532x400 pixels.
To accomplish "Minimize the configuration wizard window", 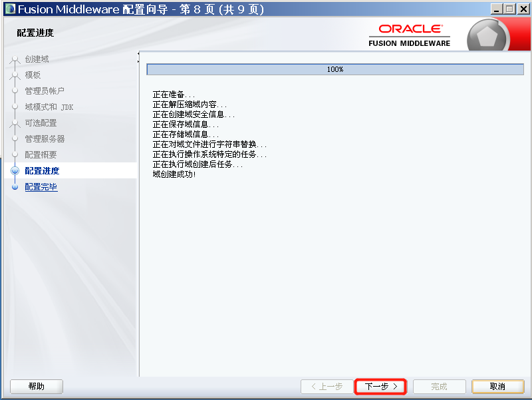I will pyautogui.click(x=496, y=9).
